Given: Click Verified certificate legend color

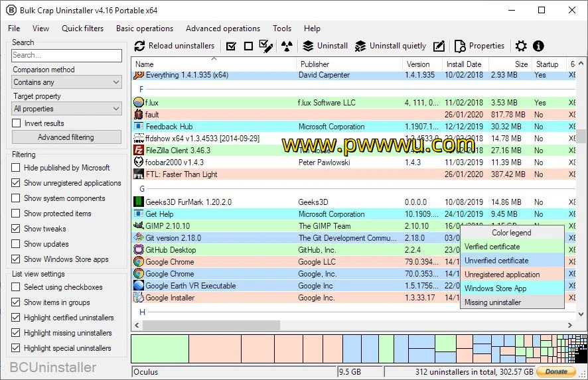Looking at the screenshot, I should point(512,247).
